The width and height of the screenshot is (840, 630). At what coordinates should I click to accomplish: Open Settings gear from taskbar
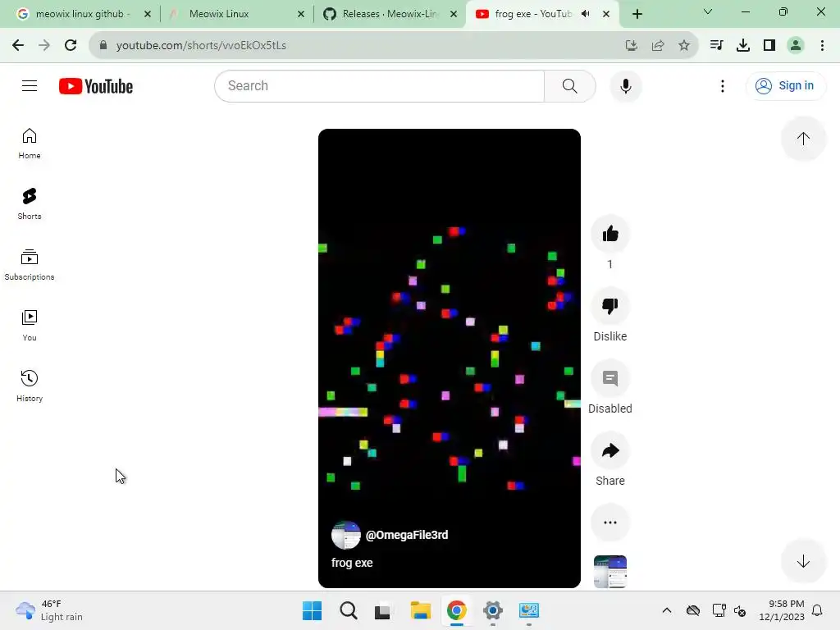pyautogui.click(x=492, y=610)
